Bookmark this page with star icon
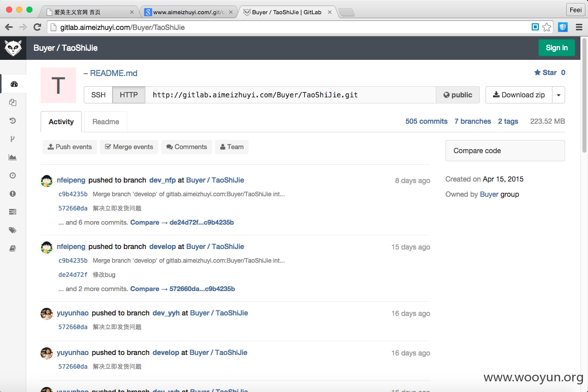Image resolution: width=588 pixels, height=392 pixels. click(x=547, y=27)
